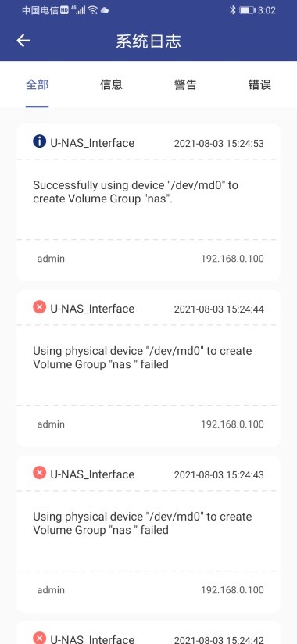The height and width of the screenshot is (644, 297).
Task: Open the failed log message at 15:24:43
Action: 142,523
